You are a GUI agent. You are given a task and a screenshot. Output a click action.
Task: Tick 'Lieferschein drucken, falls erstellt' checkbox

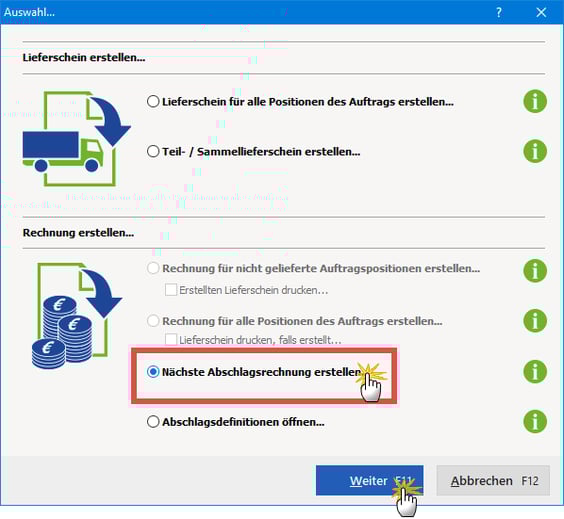170,339
